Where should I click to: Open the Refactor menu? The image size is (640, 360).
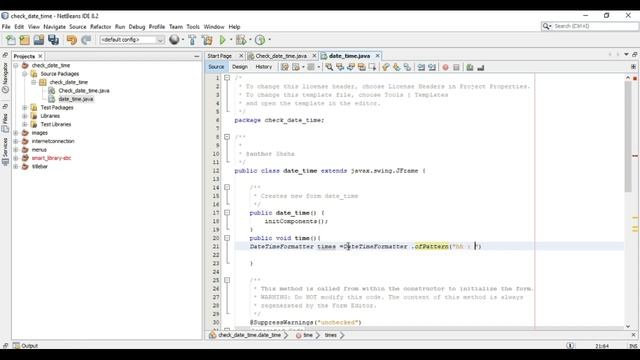click(100, 27)
